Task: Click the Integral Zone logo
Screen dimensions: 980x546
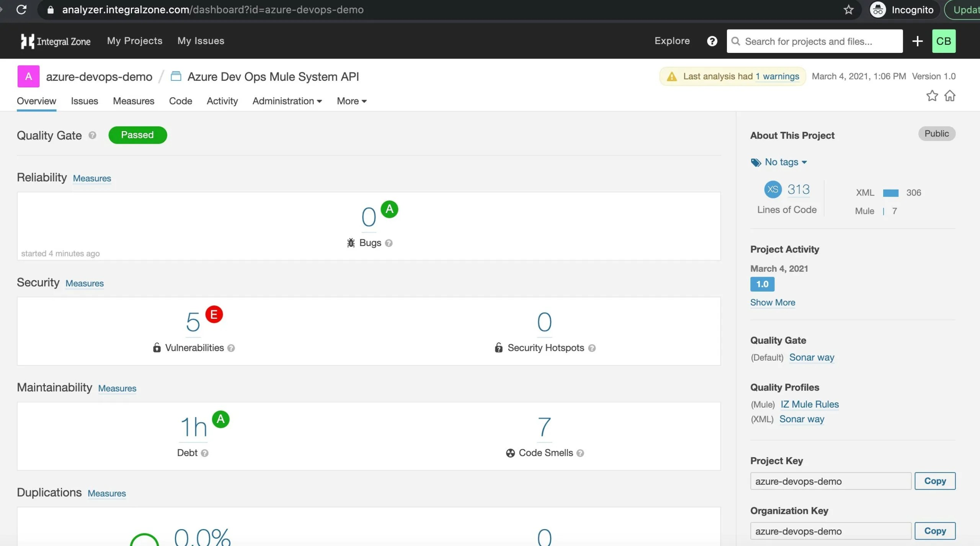Action: (56, 41)
